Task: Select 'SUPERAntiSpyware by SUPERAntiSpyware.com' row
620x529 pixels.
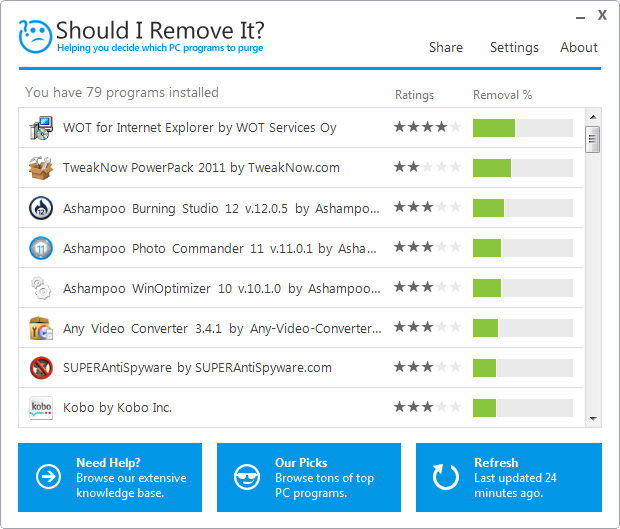Action: [301, 368]
